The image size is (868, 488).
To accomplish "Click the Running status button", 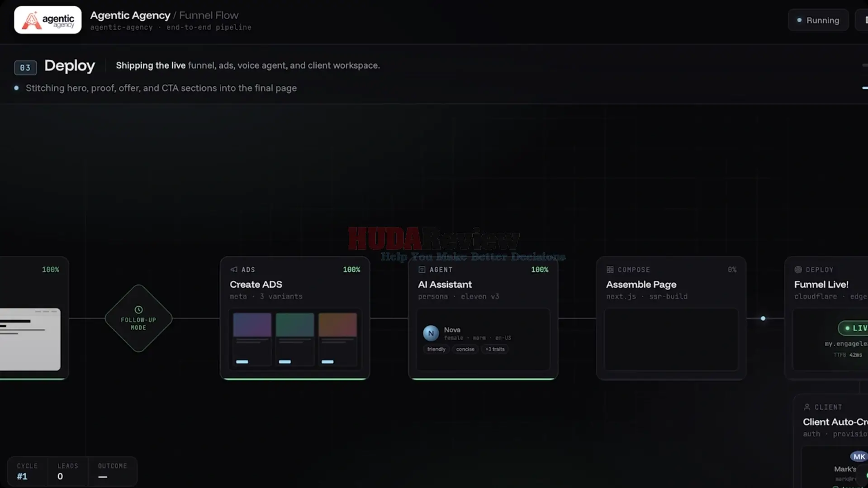I will pyautogui.click(x=818, y=20).
